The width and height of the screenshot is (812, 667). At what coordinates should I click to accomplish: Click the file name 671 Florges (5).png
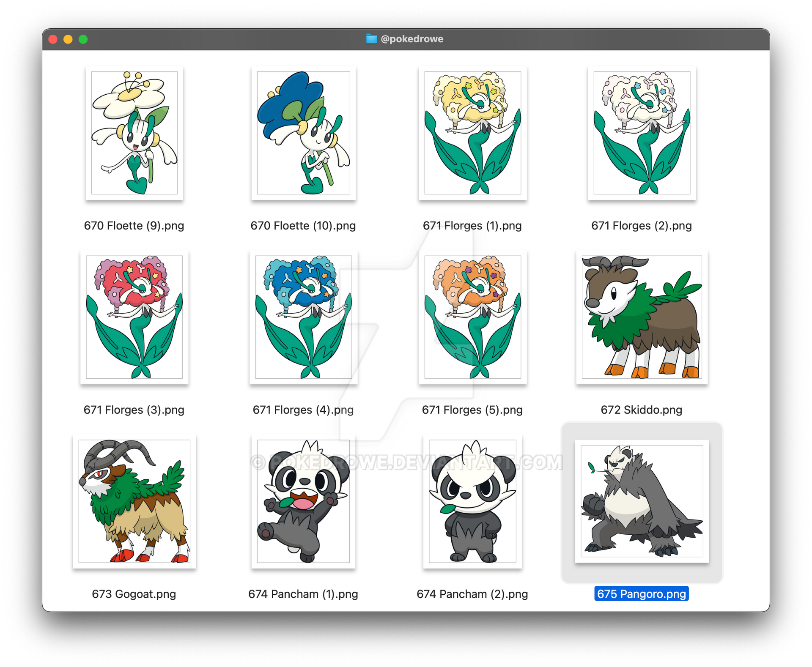pyautogui.click(x=472, y=410)
